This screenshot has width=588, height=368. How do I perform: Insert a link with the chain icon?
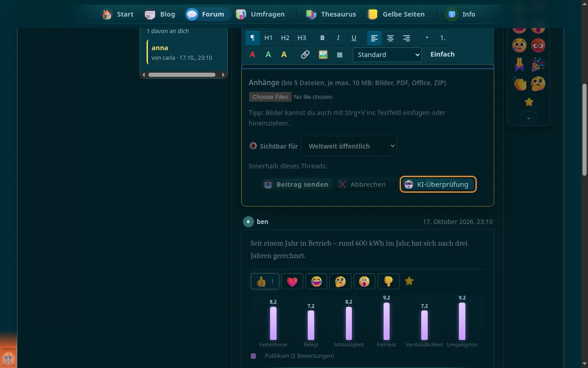point(305,55)
